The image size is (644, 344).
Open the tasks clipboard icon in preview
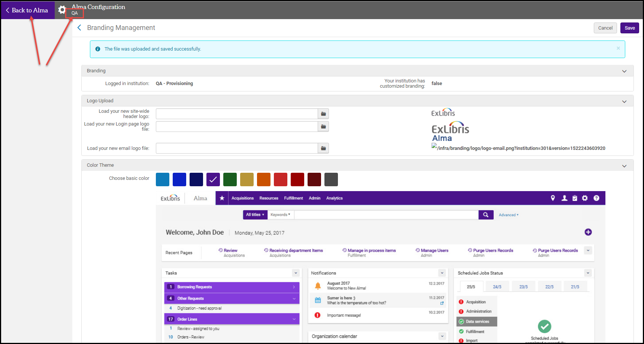(x=575, y=198)
